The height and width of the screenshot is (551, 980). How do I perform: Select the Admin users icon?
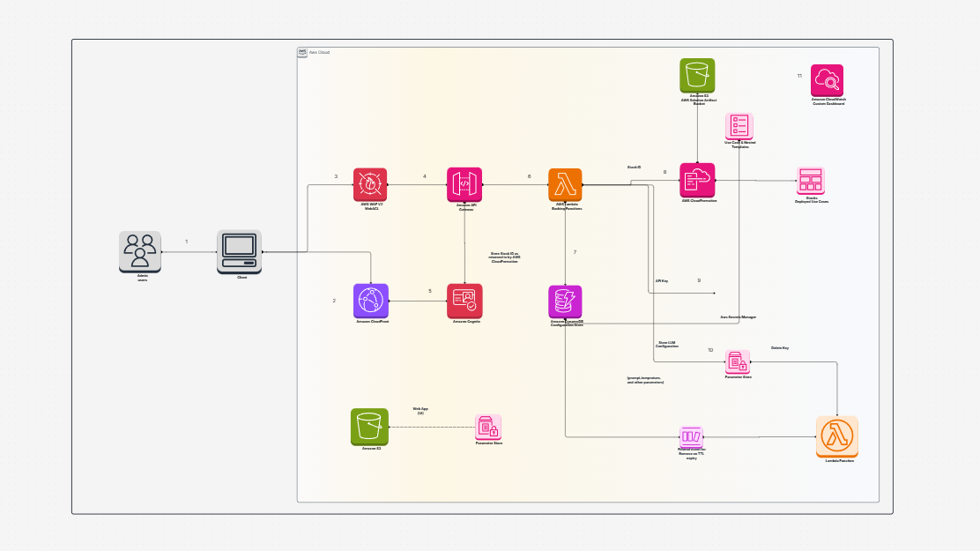(x=140, y=251)
